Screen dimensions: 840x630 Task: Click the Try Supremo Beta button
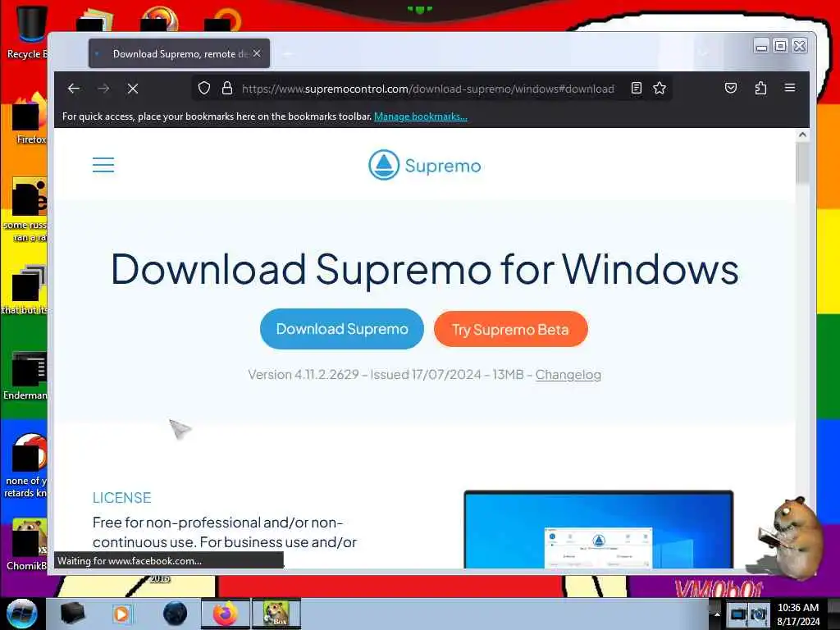tap(510, 329)
